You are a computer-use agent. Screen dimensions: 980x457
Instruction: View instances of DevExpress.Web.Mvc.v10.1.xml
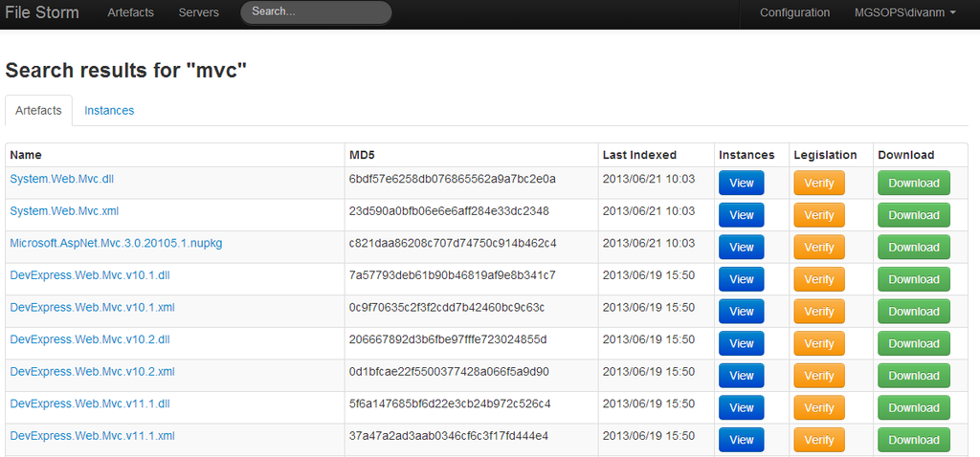click(742, 312)
